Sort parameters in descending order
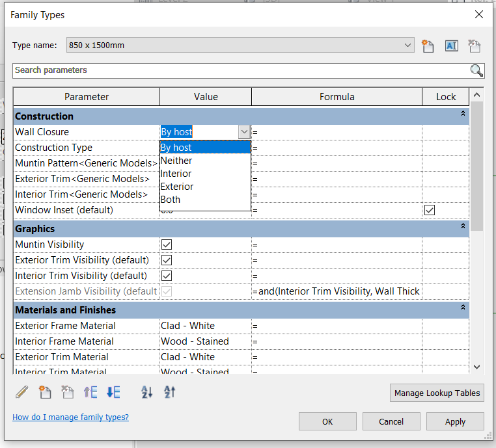The height and width of the screenshot is (448, 496). [169, 392]
